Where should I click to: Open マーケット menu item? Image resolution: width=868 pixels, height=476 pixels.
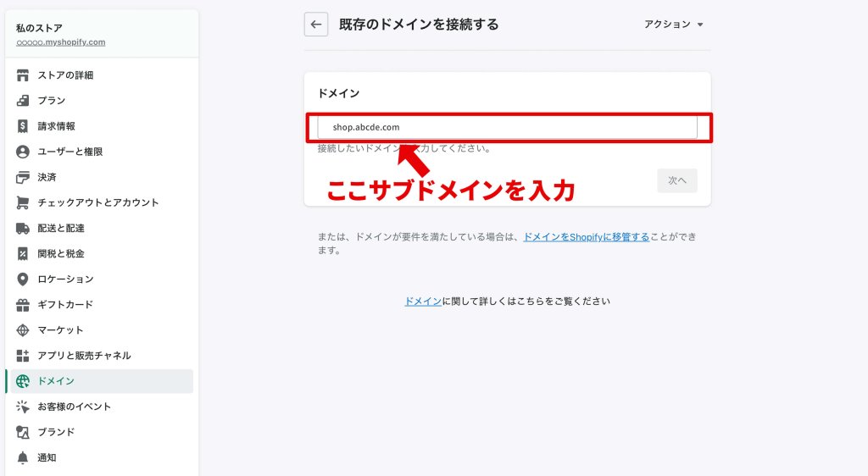tap(102, 330)
